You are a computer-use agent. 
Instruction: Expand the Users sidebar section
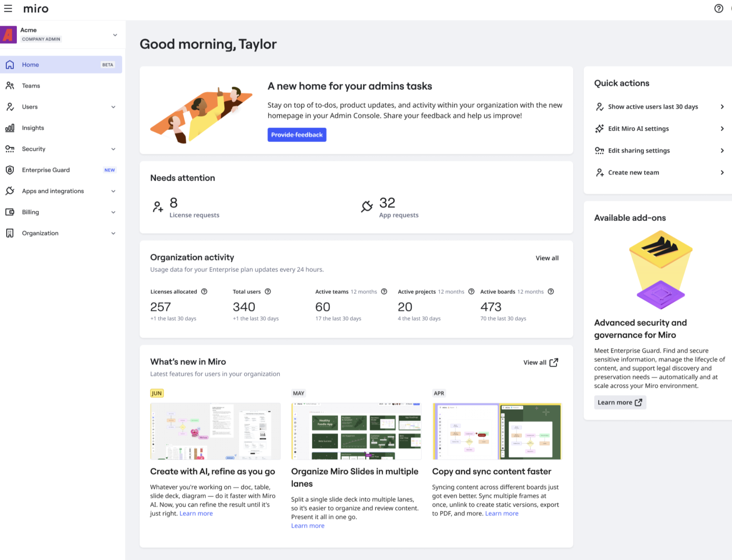pos(113,107)
